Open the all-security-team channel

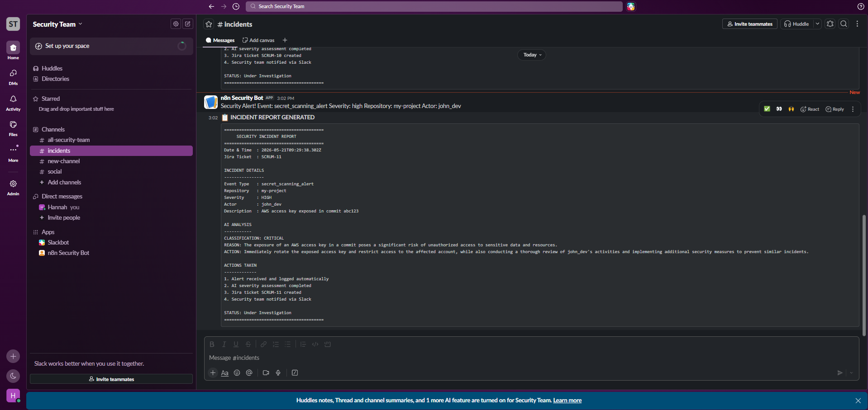point(111,140)
